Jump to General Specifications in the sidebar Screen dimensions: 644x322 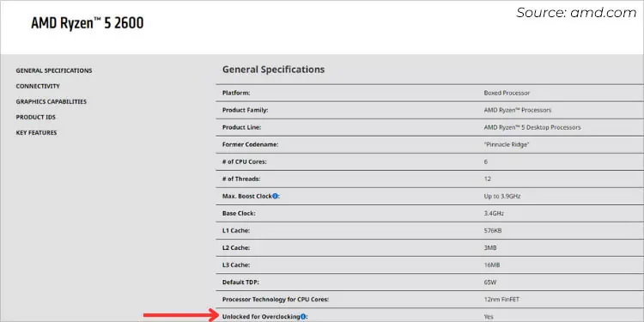54,70
